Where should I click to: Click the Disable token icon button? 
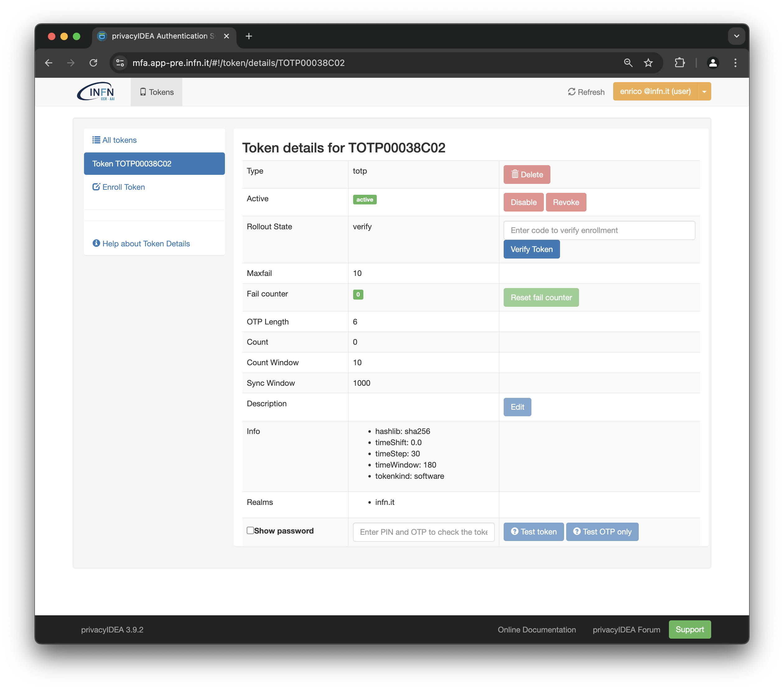[523, 202]
